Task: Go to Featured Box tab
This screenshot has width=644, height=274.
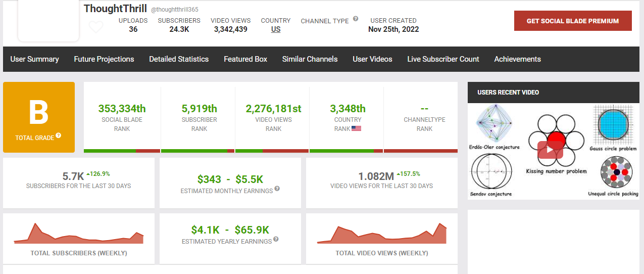Action: click(245, 59)
